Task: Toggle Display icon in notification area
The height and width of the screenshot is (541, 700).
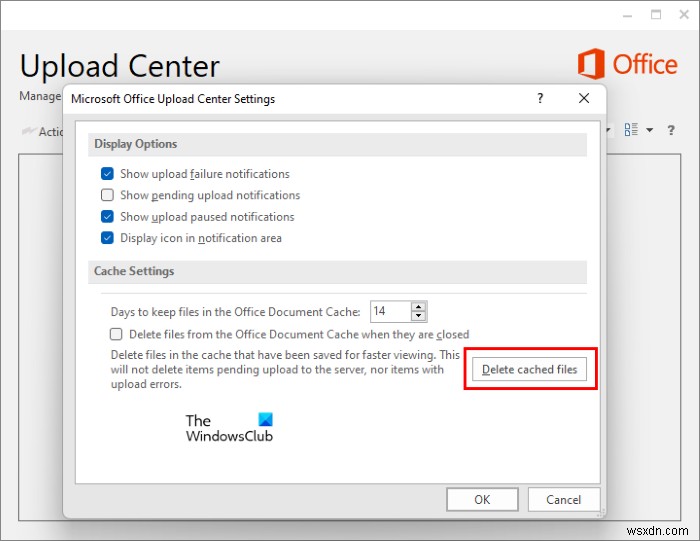Action: [107, 238]
